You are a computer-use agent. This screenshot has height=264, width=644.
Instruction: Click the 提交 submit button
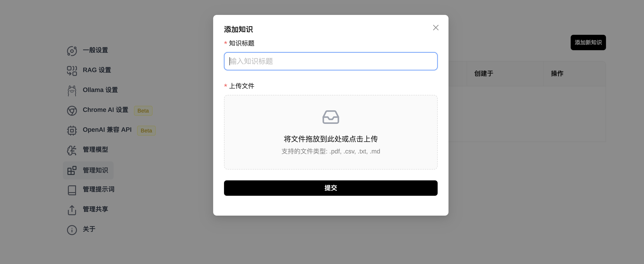(331, 188)
